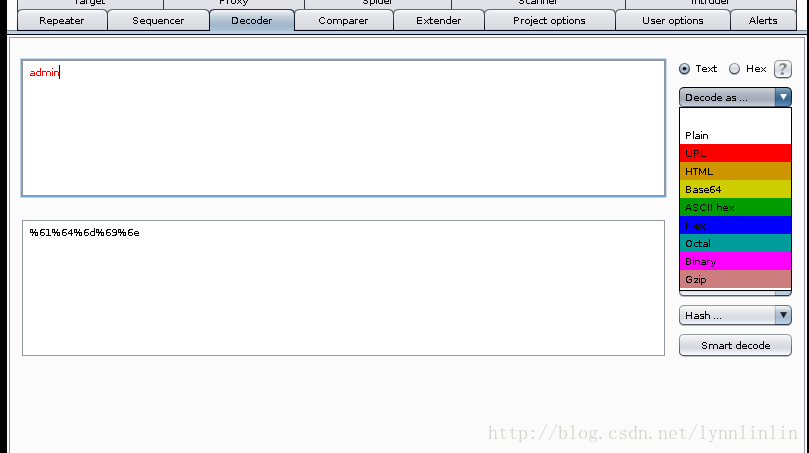Select the Decoder tab
The width and height of the screenshot is (809, 453).
click(252, 21)
